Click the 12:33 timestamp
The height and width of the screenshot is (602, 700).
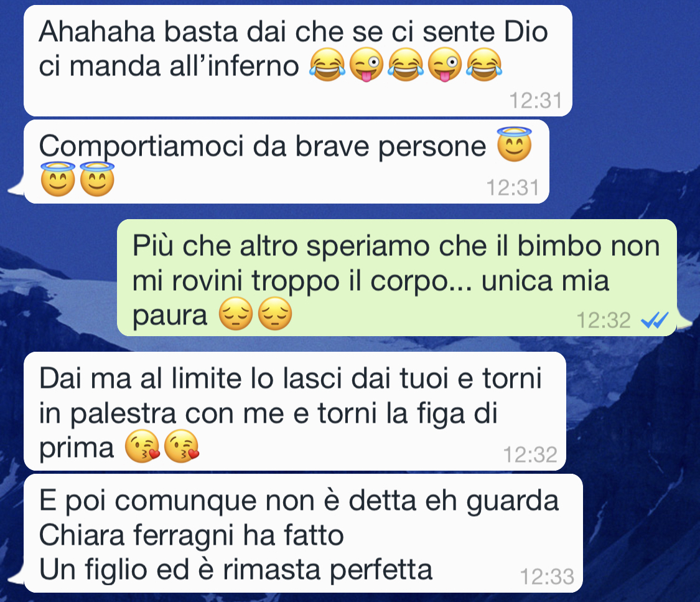[547, 576]
